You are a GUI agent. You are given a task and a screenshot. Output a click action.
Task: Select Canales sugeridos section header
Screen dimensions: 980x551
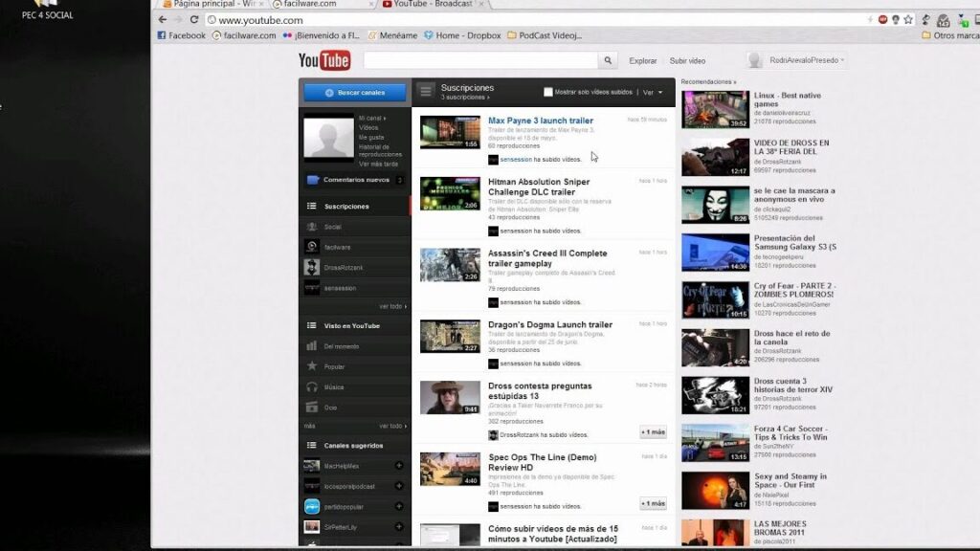355,446
